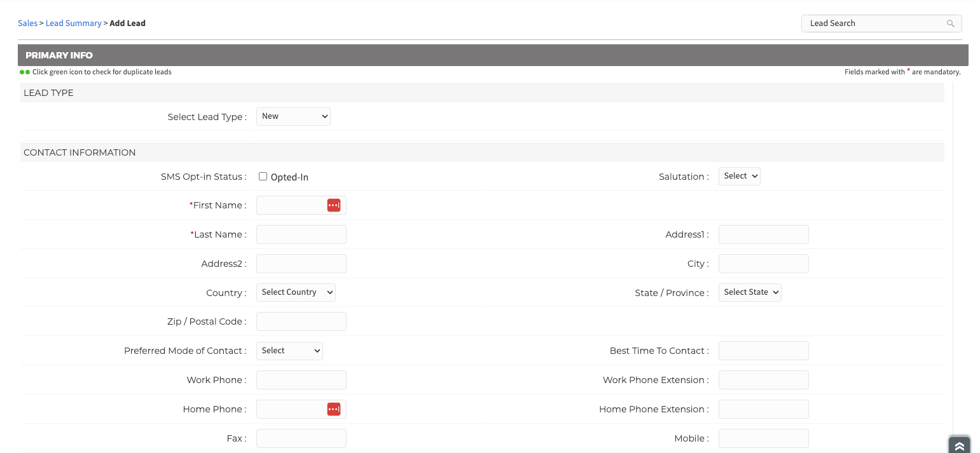The width and height of the screenshot is (980, 453).
Task: Click password manager icon in Home Phone field
Action: click(x=334, y=409)
